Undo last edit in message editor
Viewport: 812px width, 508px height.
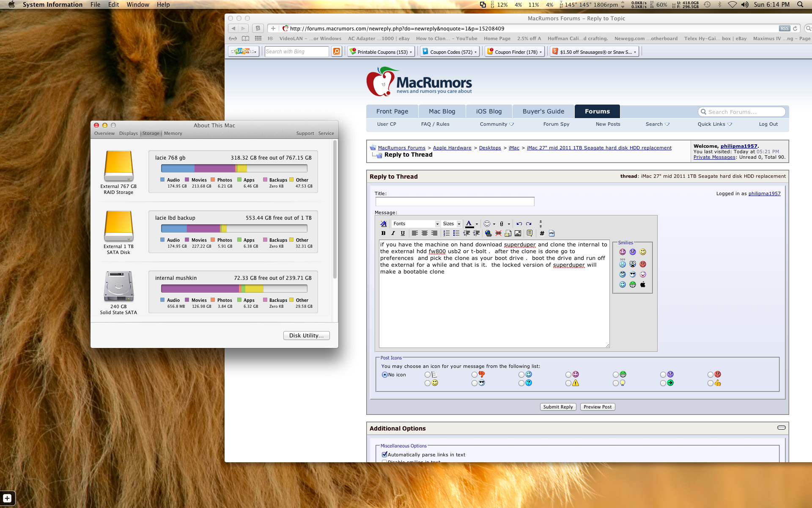[x=519, y=224]
